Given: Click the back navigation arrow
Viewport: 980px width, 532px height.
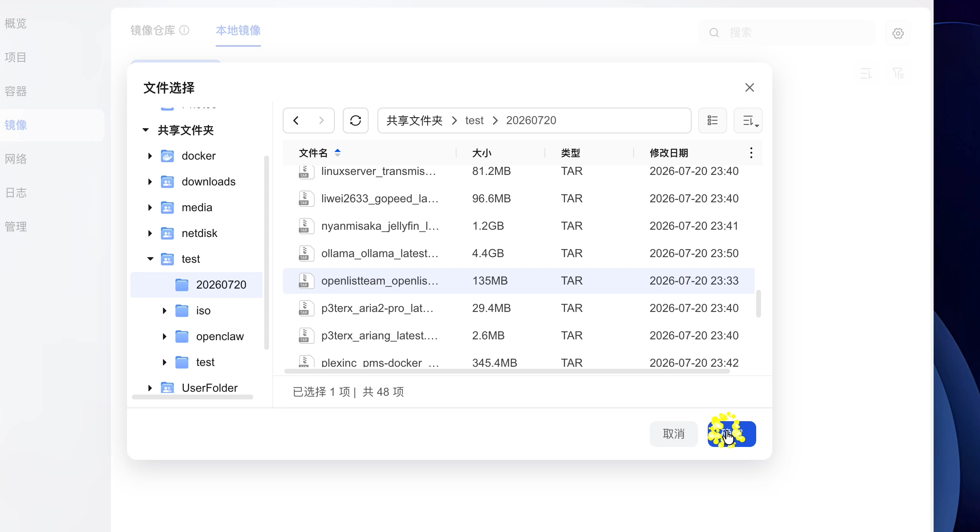Looking at the screenshot, I should [x=296, y=121].
